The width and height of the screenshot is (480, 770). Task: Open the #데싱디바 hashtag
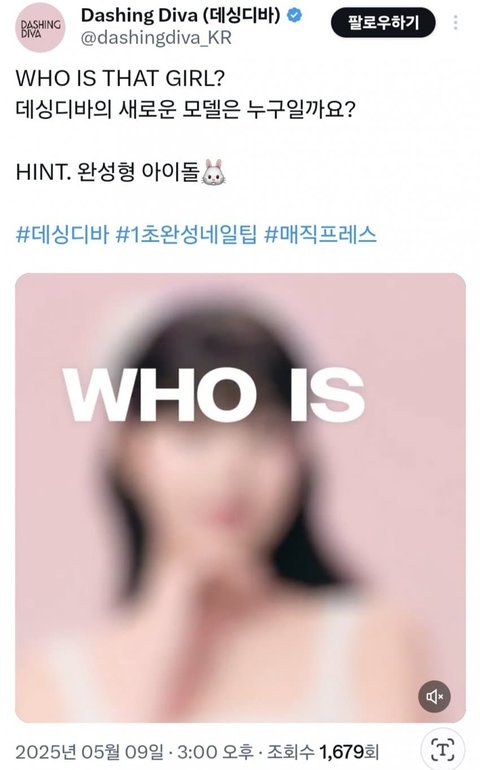pyautogui.click(x=62, y=234)
